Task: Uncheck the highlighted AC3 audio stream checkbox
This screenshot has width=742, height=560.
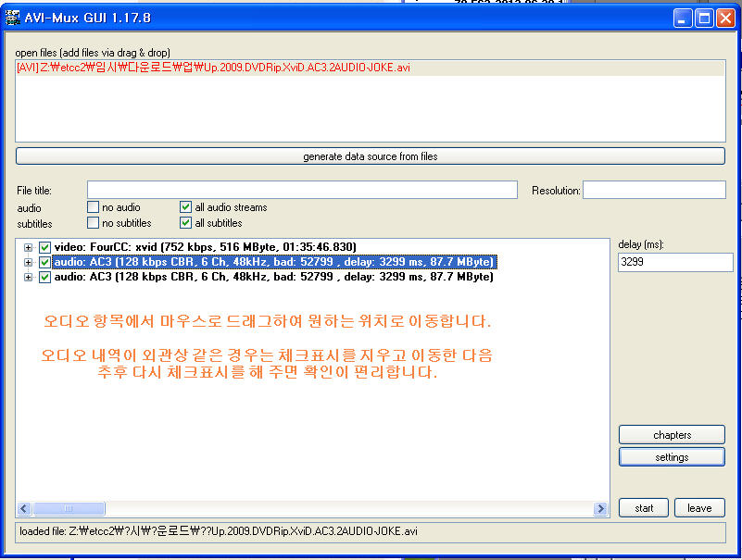Action: pyautogui.click(x=45, y=262)
